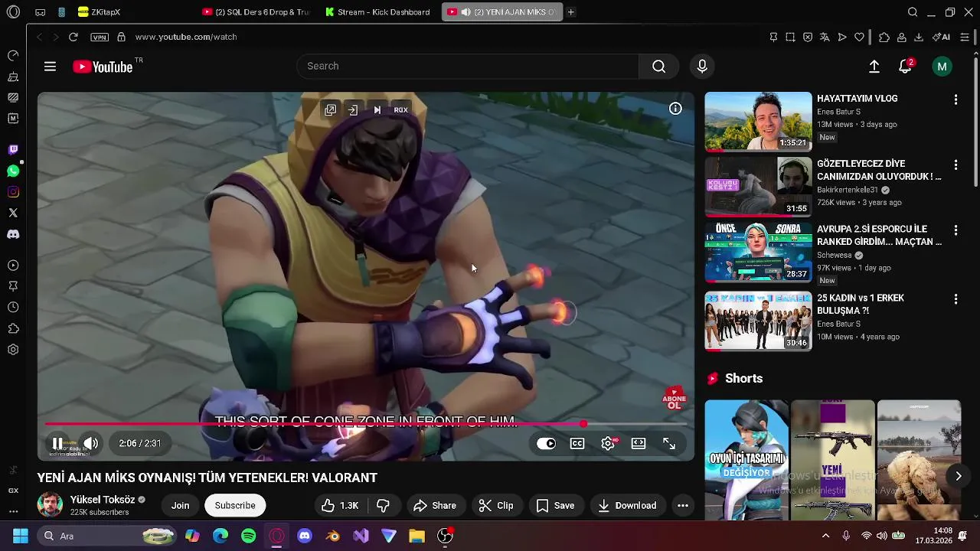Image resolution: width=980 pixels, height=551 pixels.
Task: Open the sidebar history clock icon
Action: click(x=13, y=308)
